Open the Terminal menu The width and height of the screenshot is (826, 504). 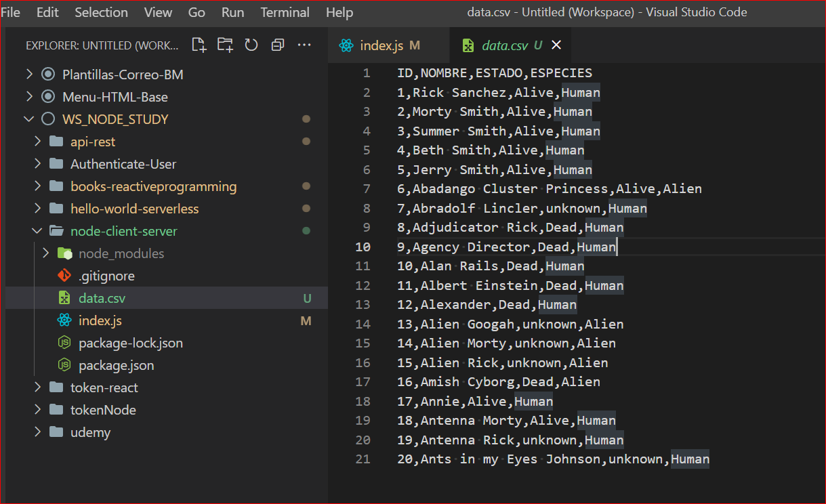click(285, 12)
